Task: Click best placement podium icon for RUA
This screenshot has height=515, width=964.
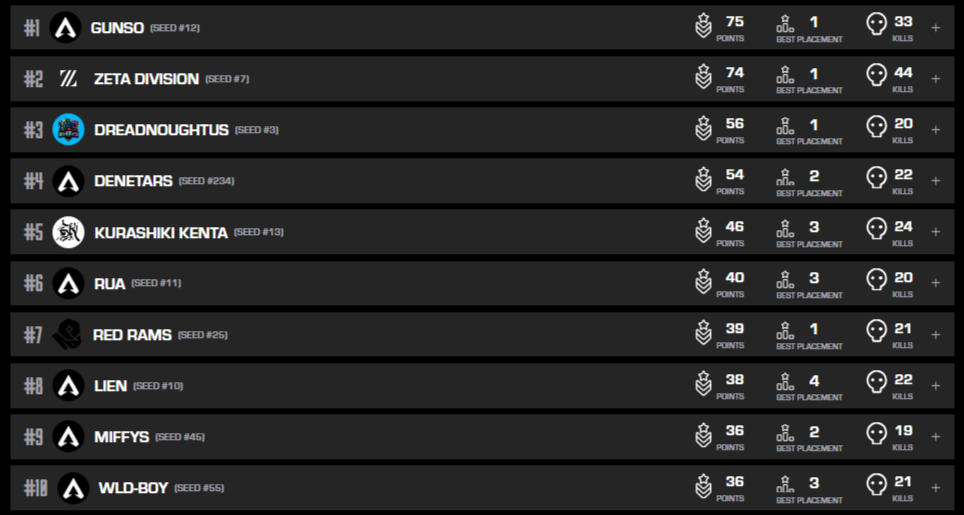Action: (786, 283)
